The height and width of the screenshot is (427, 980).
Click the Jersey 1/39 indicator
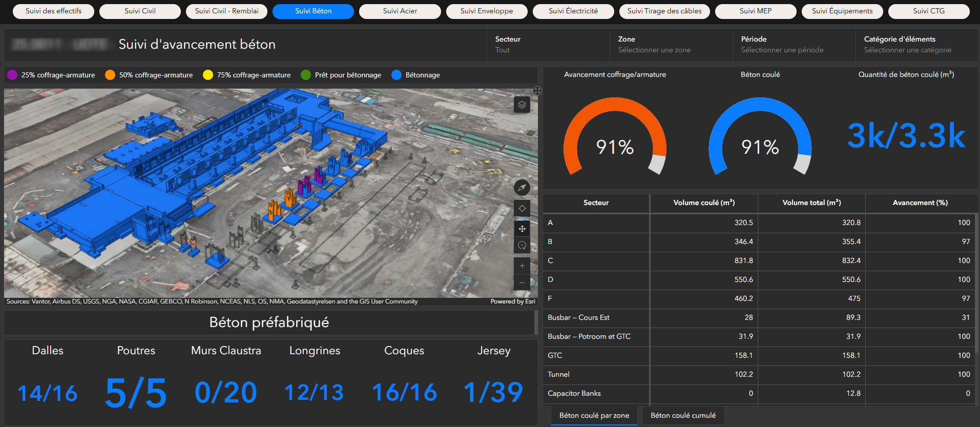pyautogui.click(x=493, y=393)
